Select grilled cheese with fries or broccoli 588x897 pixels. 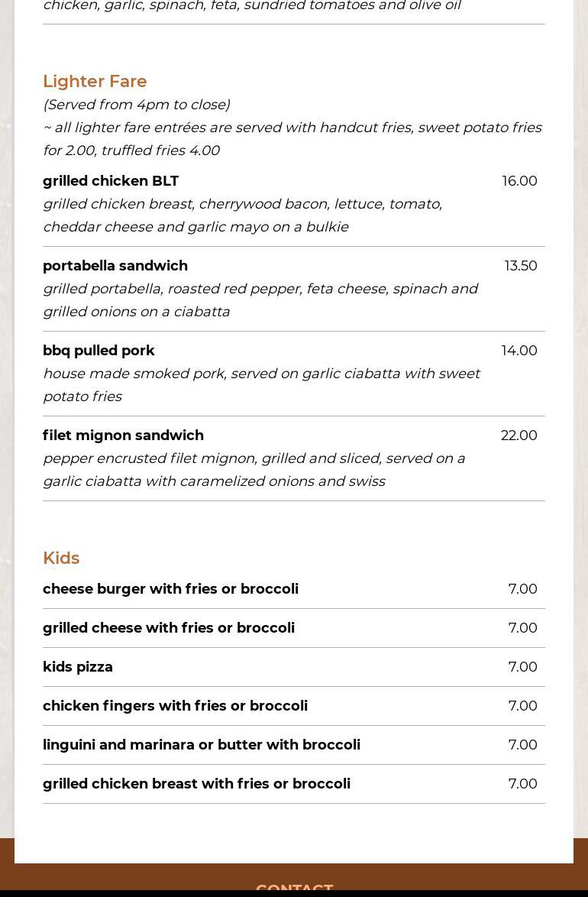[169, 628]
